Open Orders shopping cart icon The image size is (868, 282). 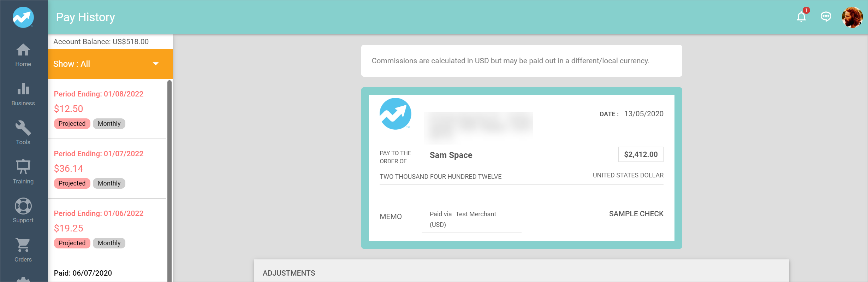click(x=23, y=250)
